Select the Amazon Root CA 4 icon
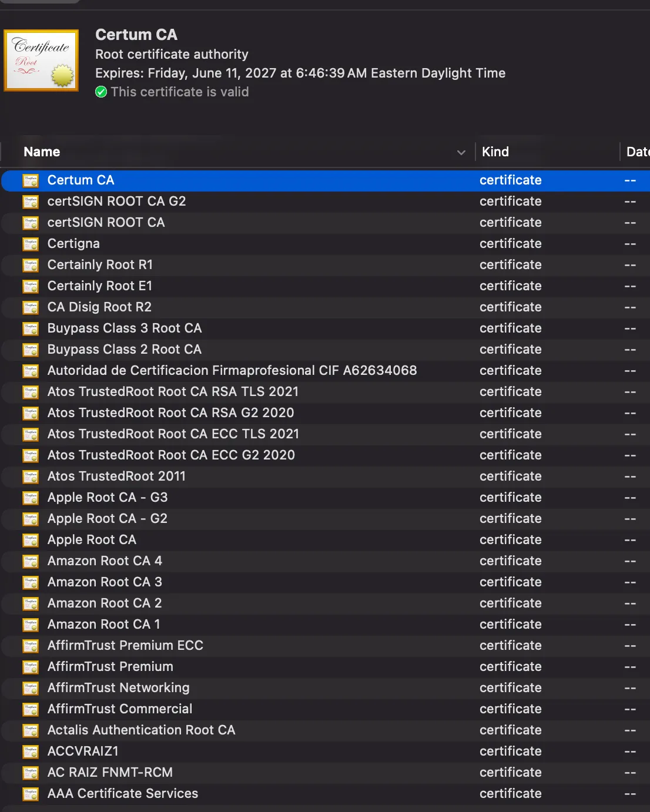The width and height of the screenshot is (650, 812). 31,561
